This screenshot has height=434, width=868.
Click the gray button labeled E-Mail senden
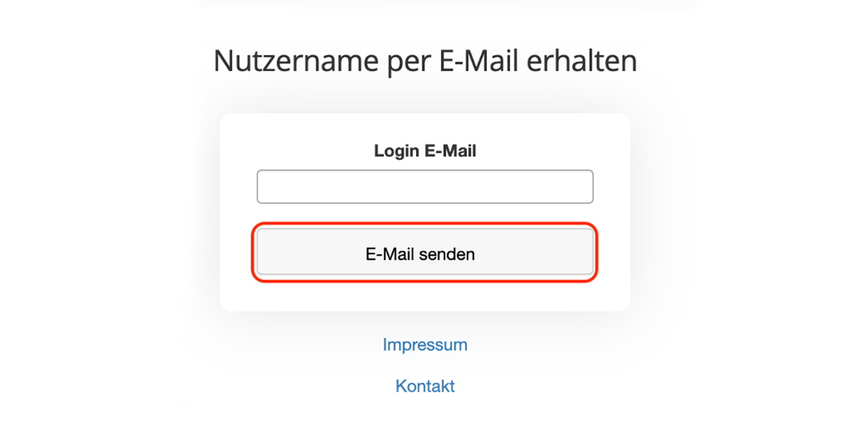tap(425, 253)
